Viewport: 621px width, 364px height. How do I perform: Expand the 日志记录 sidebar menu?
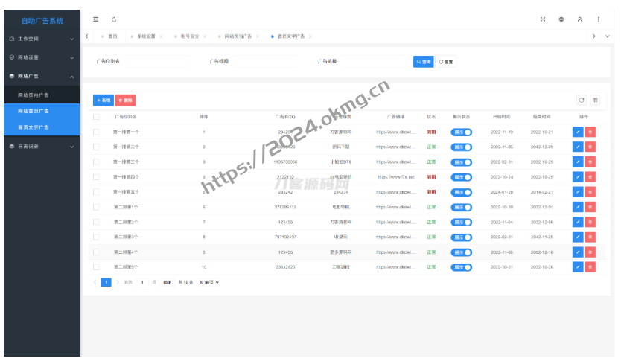click(42, 147)
